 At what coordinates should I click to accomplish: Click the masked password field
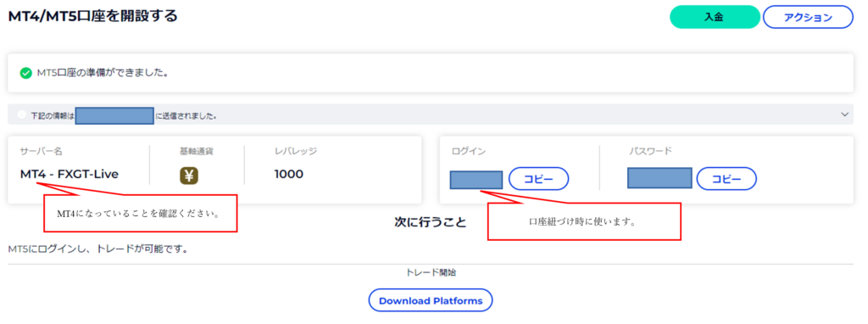[659, 178]
